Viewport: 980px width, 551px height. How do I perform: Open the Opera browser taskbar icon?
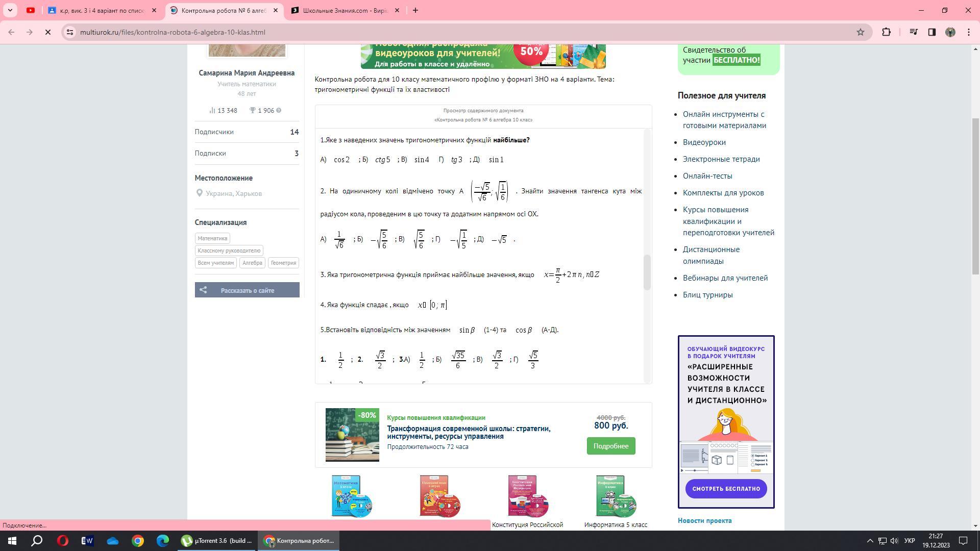click(63, 541)
